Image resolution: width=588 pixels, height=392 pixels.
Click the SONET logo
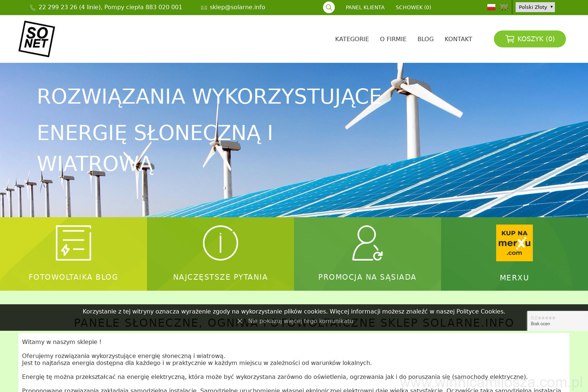(x=37, y=39)
